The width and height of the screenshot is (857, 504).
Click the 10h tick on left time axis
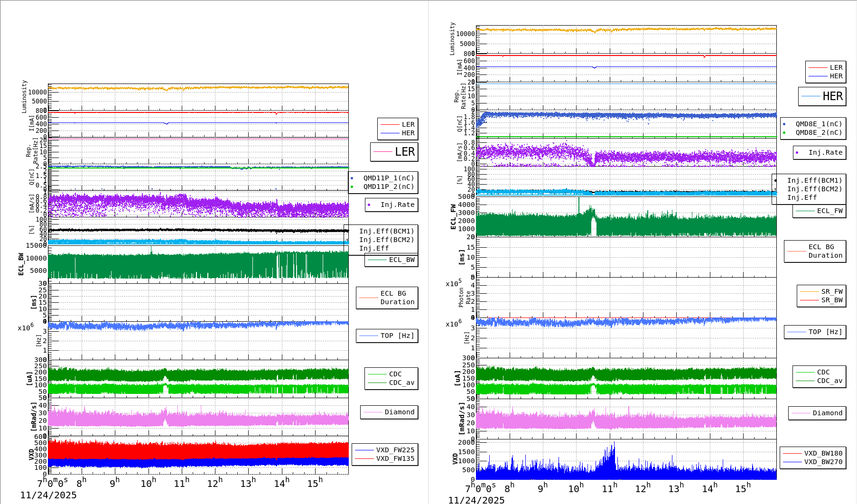149,483
